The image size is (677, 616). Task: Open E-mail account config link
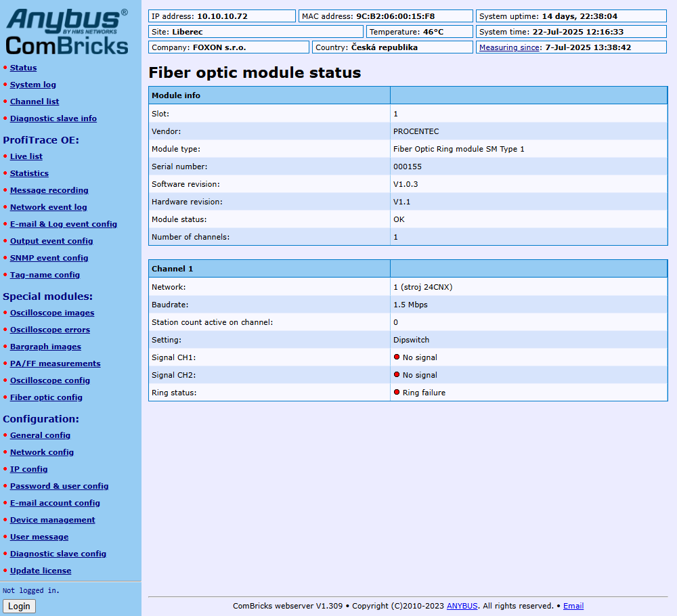click(x=55, y=503)
